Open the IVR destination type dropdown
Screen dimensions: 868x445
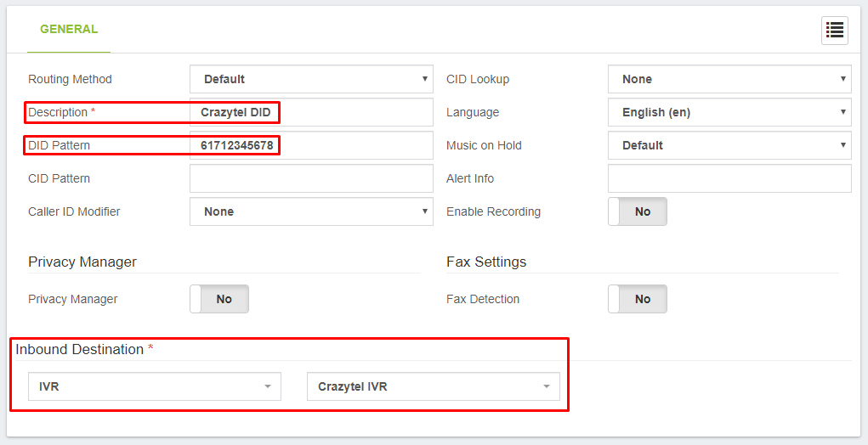pos(154,386)
